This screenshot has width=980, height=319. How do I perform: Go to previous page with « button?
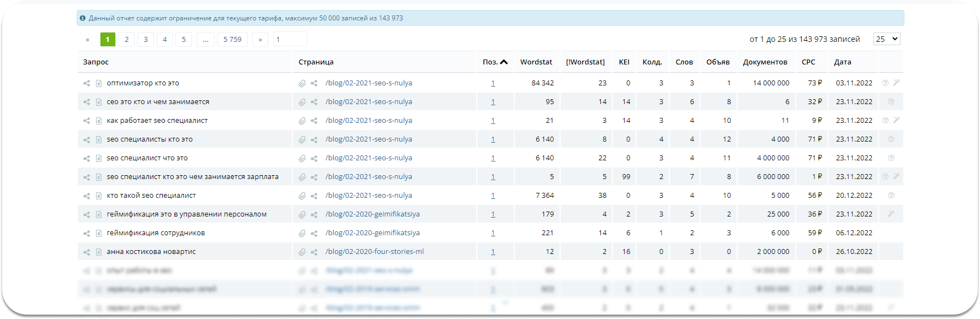87,39
